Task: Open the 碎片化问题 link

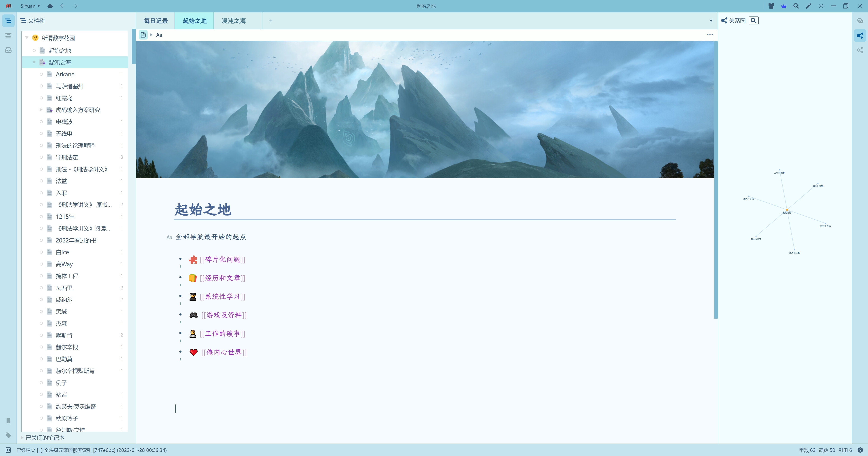Action: click(x=222, y=259)
